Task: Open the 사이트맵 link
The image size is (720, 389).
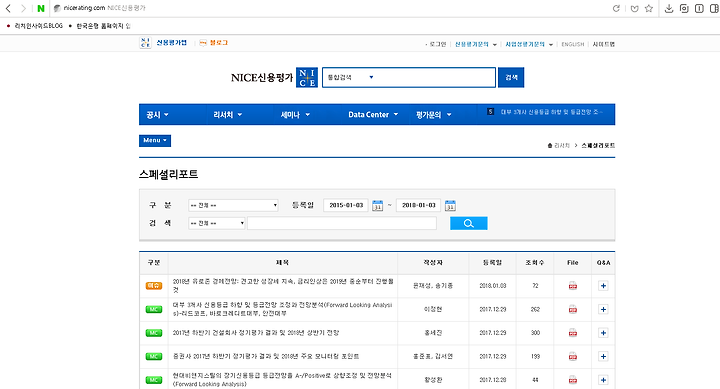Action: point(603,45)
